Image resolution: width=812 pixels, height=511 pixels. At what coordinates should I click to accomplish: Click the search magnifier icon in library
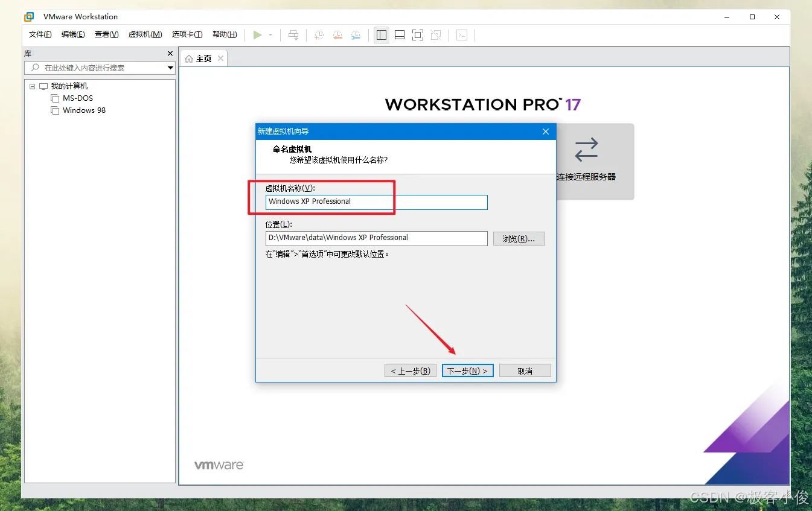pyautogui.click(x=35, y=68)
